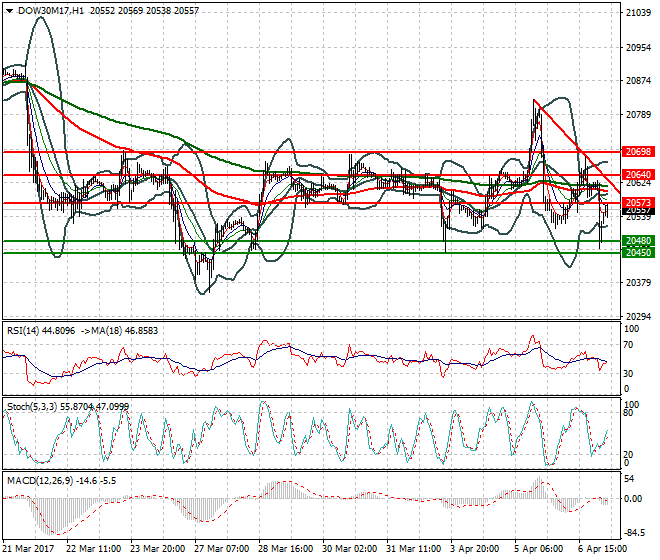Viewport: 660px width, 560px height.
Task: Click the black current price label 20557
Action: (x=637, y=212)
